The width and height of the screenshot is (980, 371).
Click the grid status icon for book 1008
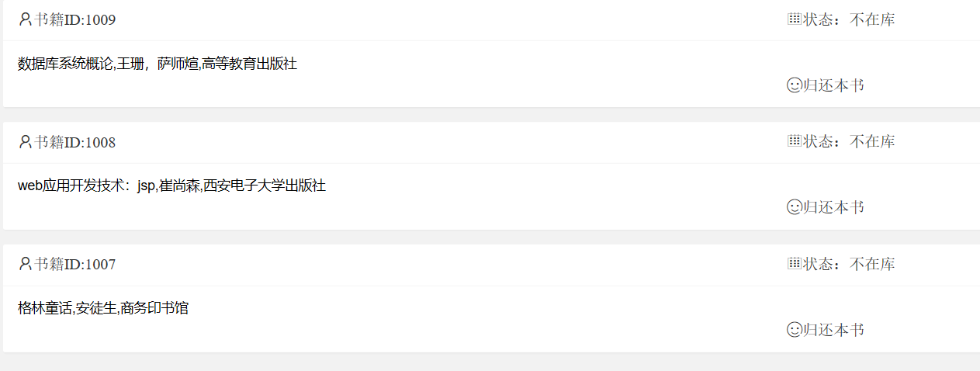(x=794, y=140)
